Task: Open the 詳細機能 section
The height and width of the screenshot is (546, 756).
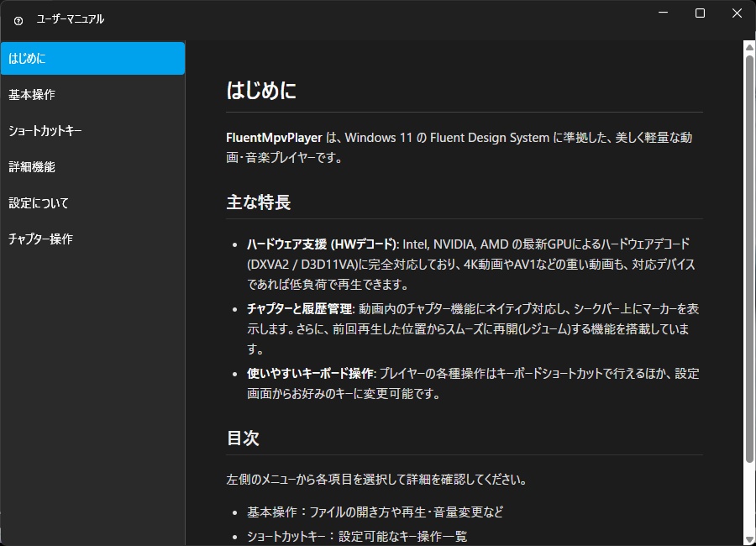Action: 92,166
